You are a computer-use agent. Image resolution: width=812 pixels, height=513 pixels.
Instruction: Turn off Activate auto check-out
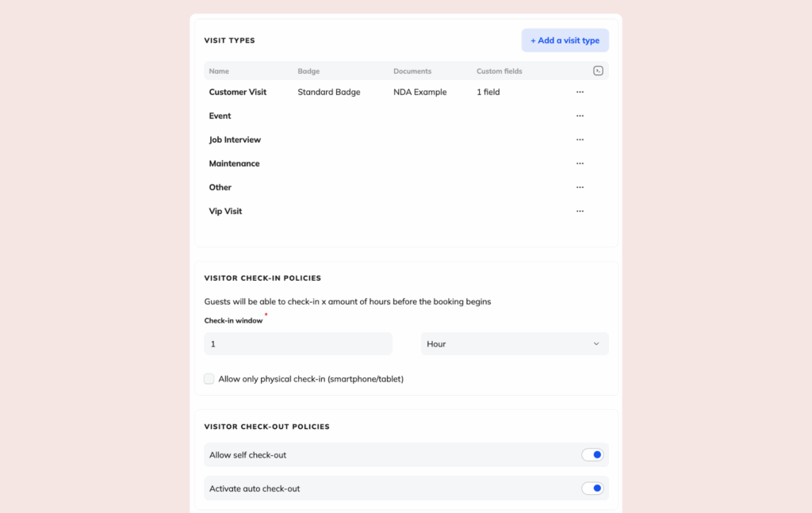(593, 488)
